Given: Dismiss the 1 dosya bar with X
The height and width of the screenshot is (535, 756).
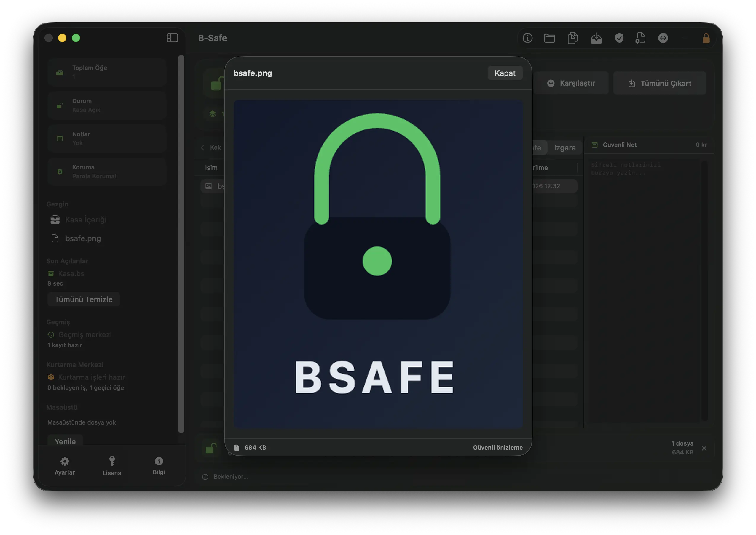Looking at the screenshot, I should tap(704, 448).
